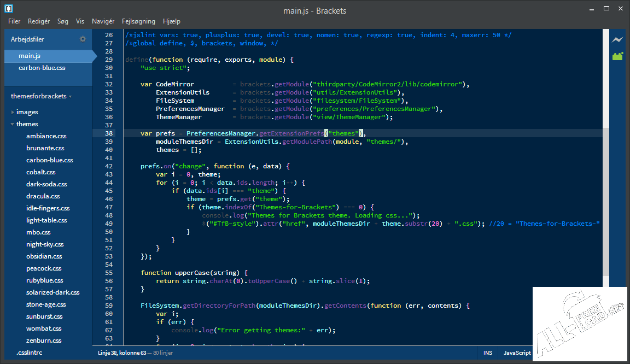Viewport: 630px width, 364px height.
Task: Maximize the Brackets window
Action: (606, 9)
